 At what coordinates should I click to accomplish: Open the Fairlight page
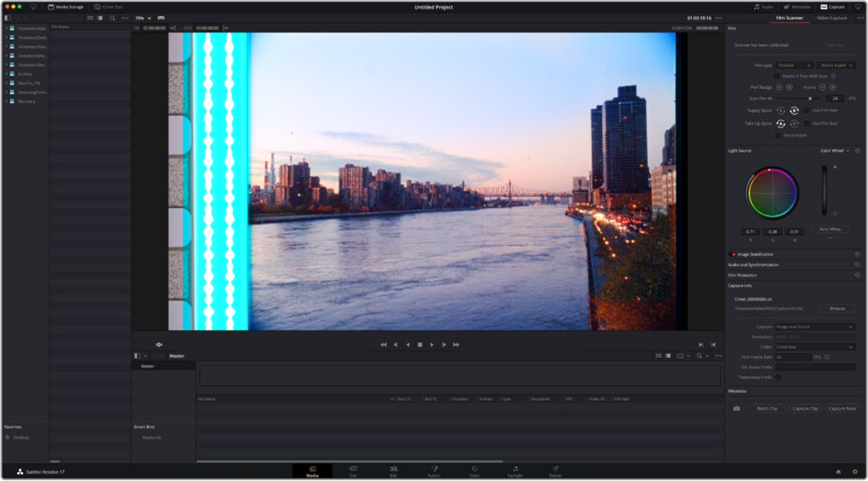(x=515, y=471)
